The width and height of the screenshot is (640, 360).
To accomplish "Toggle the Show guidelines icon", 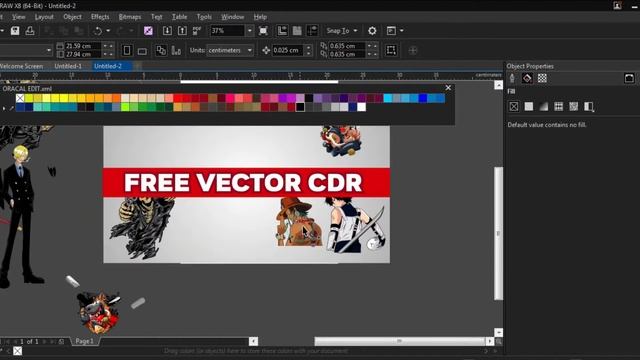I will click(x=312, y=31).
